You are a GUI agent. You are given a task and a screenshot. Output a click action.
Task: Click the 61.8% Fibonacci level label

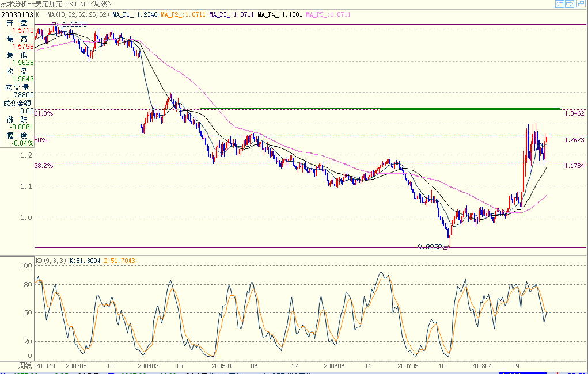pyautogui.click(x=44, y=113)
